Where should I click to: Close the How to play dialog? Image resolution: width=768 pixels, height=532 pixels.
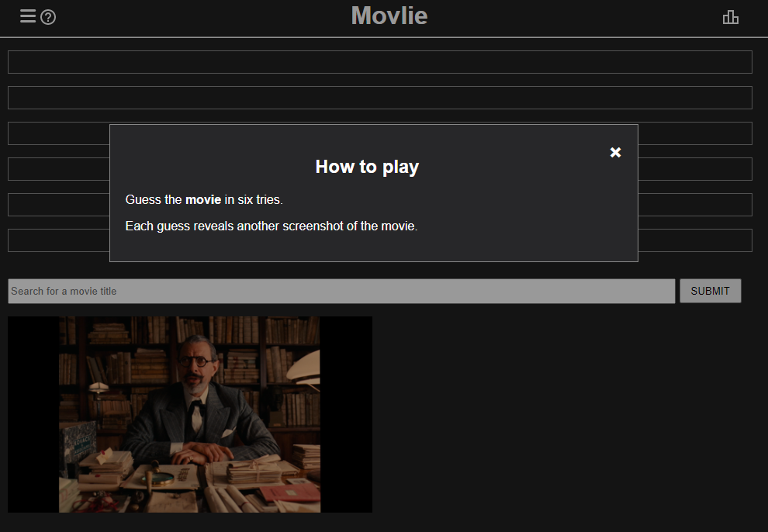click(615, 152)
